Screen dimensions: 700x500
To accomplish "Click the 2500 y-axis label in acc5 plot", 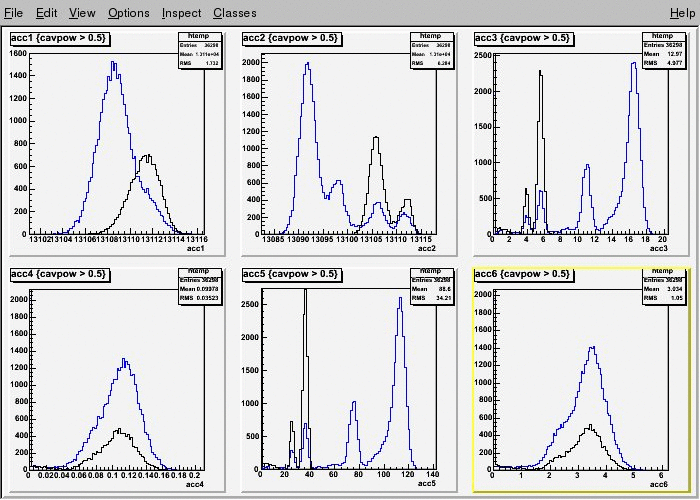I will pos(250,304).
